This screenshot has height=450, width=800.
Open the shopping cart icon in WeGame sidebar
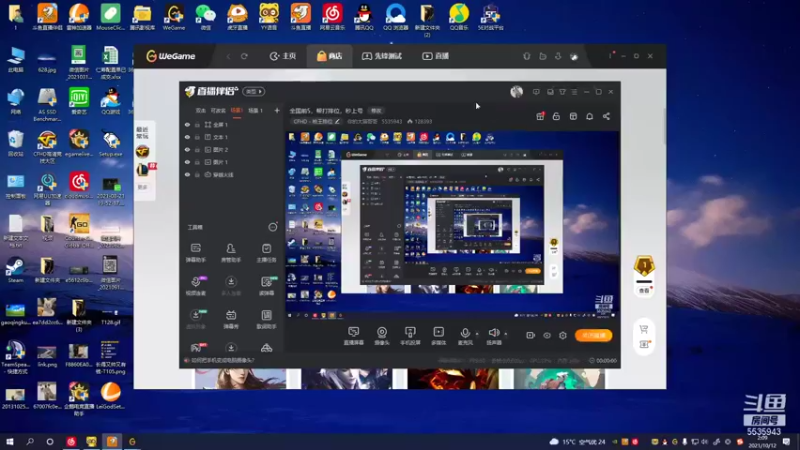644,329
